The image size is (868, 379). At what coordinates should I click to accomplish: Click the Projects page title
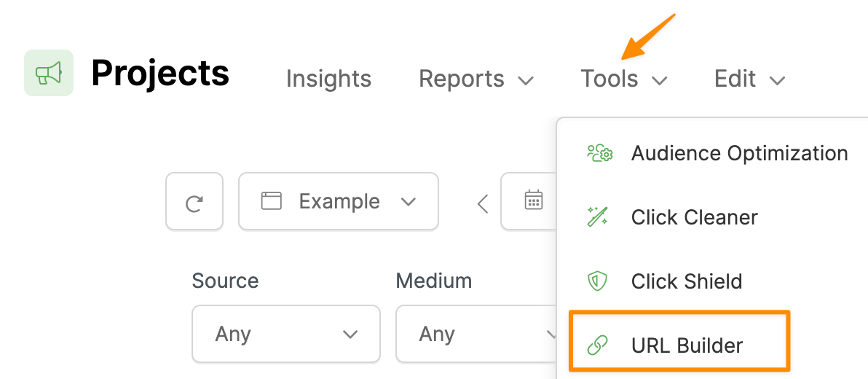click(160, 73)
